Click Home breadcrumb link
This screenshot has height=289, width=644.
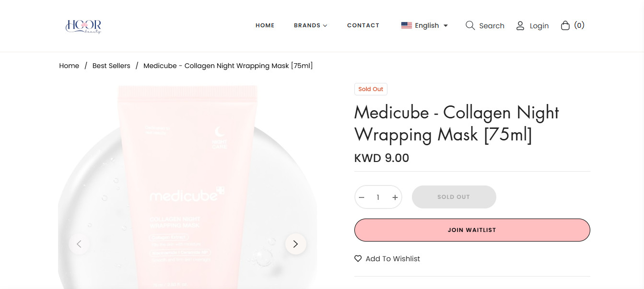point(69,66)
